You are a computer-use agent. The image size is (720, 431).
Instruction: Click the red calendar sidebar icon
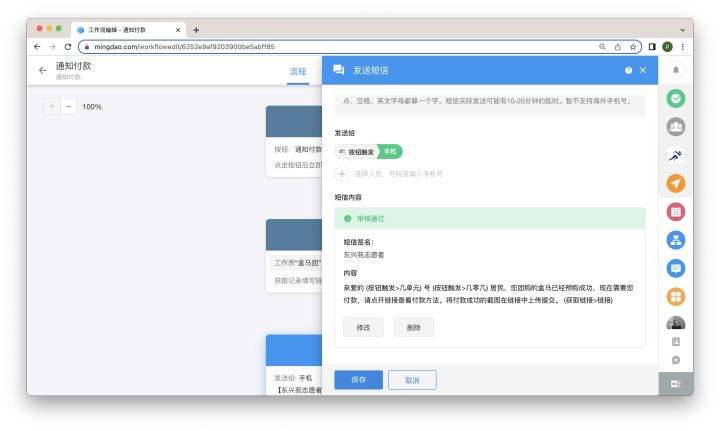pyautogui.click(x=676, y=211)
